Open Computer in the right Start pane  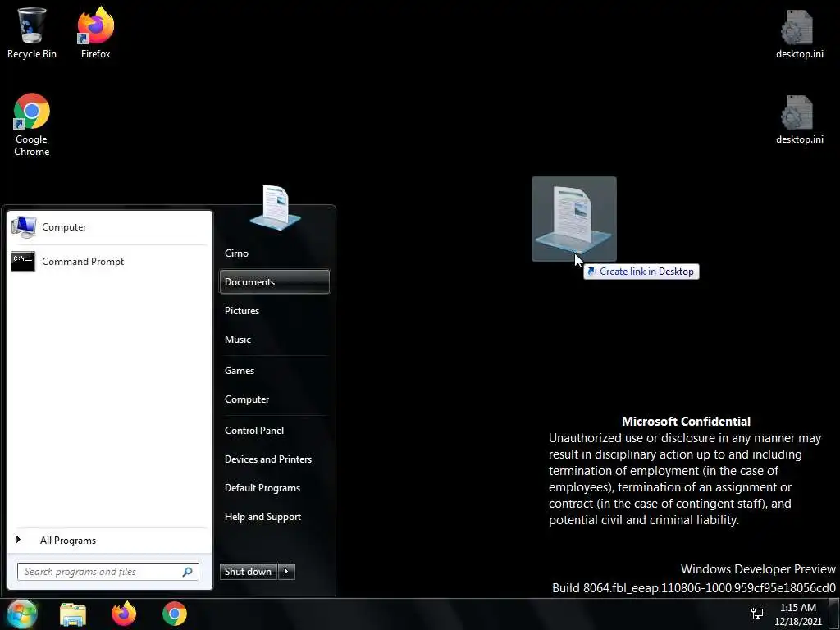pyautogui.click(x=274, y=399)
